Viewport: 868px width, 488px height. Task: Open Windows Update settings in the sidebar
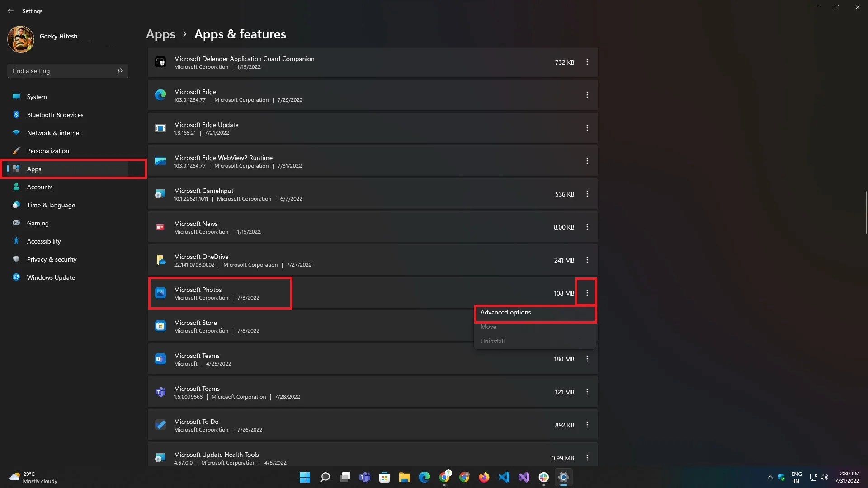tap(50, 277)
